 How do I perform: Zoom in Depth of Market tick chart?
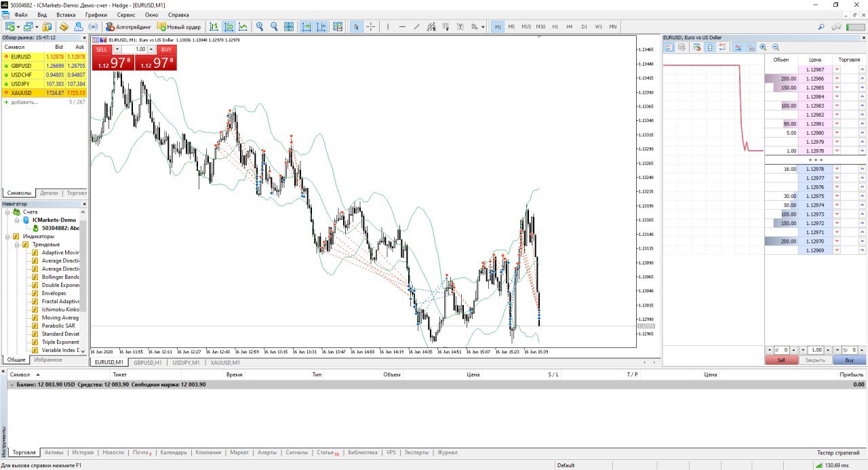tap(763, 47)
